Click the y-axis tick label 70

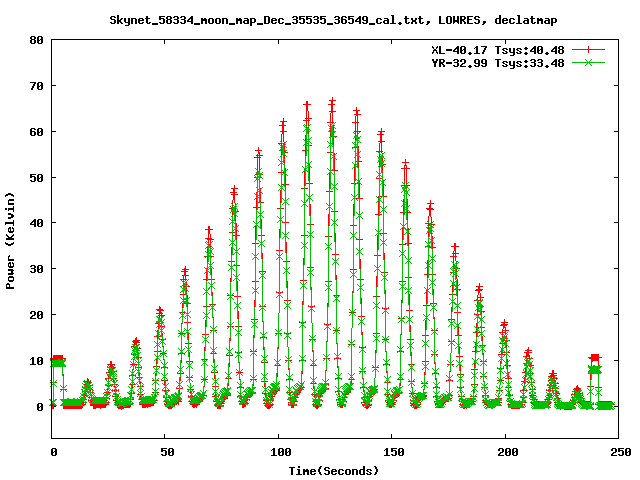pyautogui.click(x=37, y=86)
